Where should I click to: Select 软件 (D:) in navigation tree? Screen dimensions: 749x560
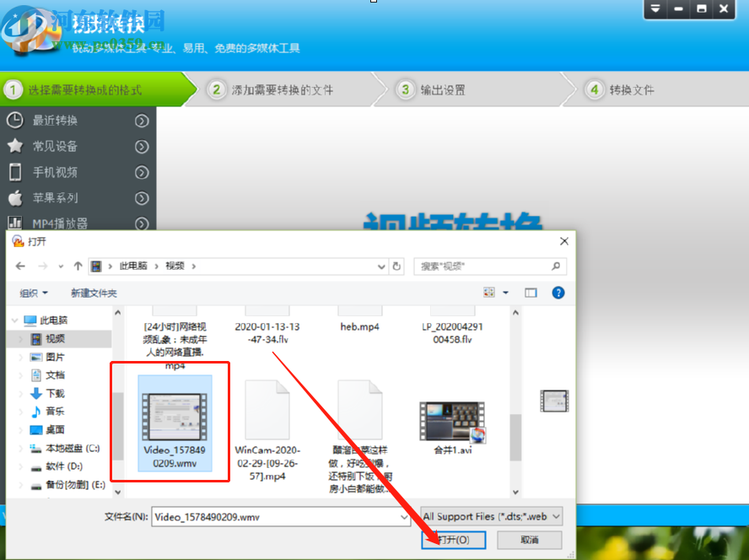click(x=64, y=466)
